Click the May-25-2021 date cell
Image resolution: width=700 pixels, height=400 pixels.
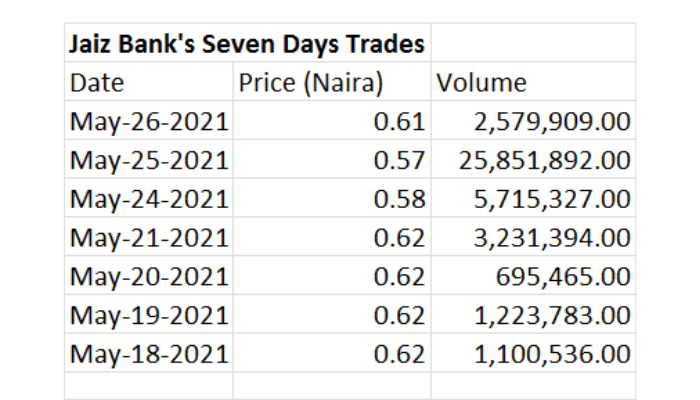click(x=148, y=160)
